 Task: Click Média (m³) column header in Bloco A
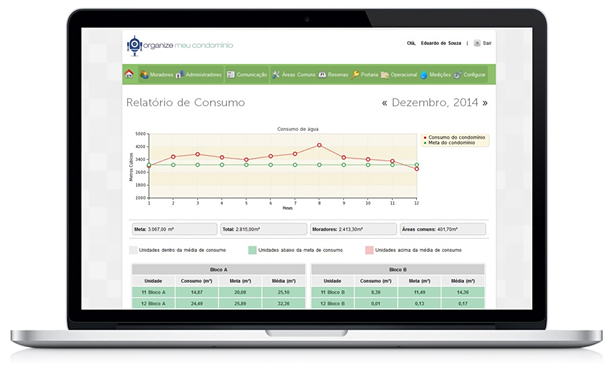pyautogui.click(x=284, y=281)
